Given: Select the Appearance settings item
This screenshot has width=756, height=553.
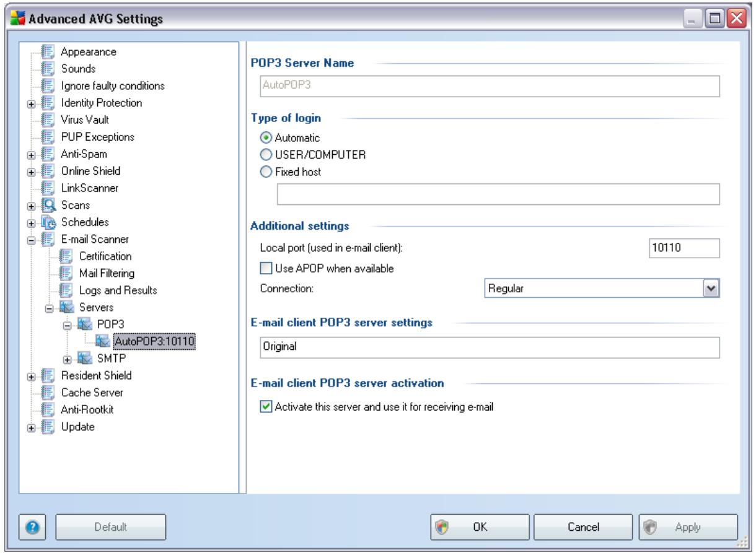Looking at the screenshot, I should [x=87, y=52].
